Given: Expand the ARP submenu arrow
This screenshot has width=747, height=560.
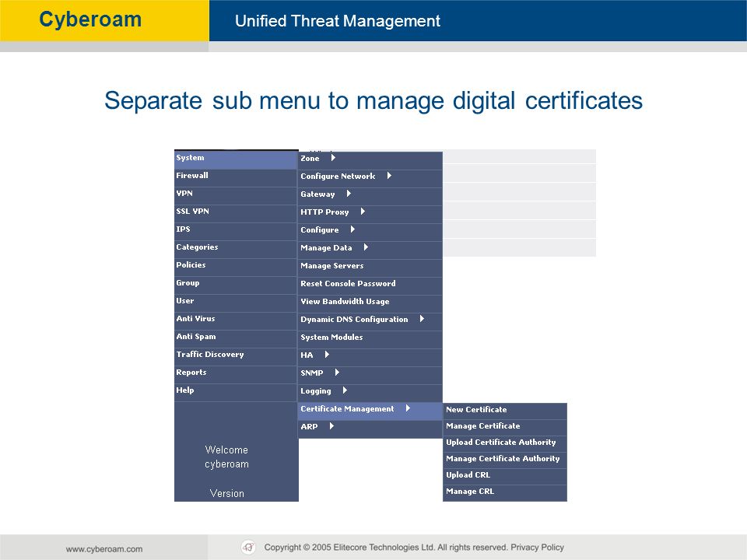Looking at the screenshot, I should pos(331,426).
